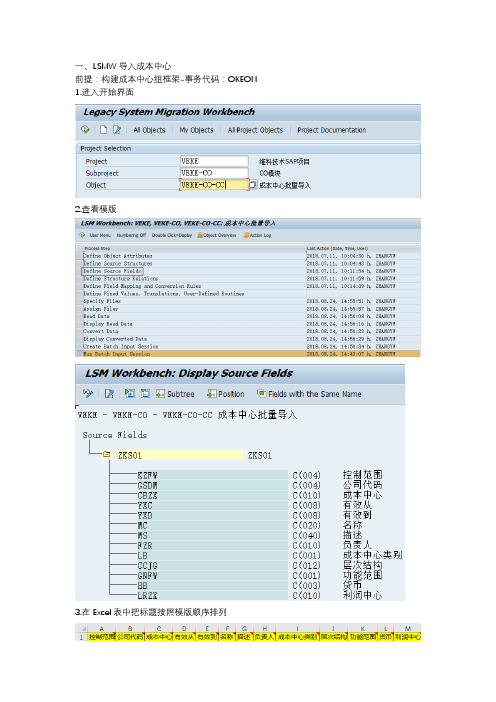Click the Project input field VEKE
The height and width of the screenshot is (702, 496).
click(214, 161)
